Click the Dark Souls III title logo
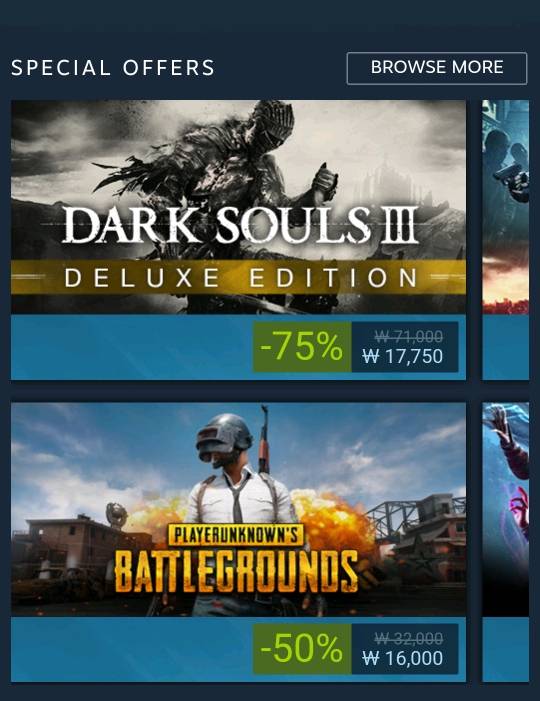 (x=240, y=225)
